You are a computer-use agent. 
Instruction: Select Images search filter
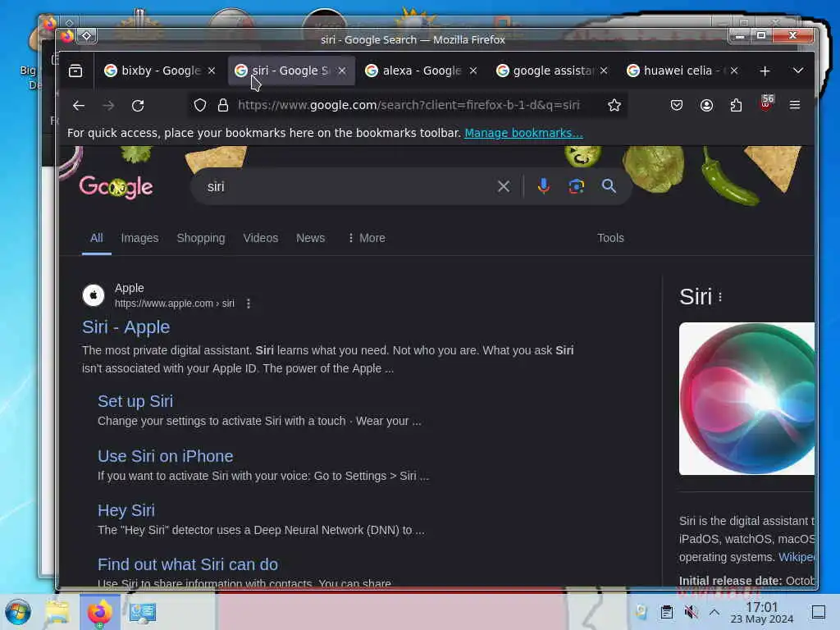139,238
